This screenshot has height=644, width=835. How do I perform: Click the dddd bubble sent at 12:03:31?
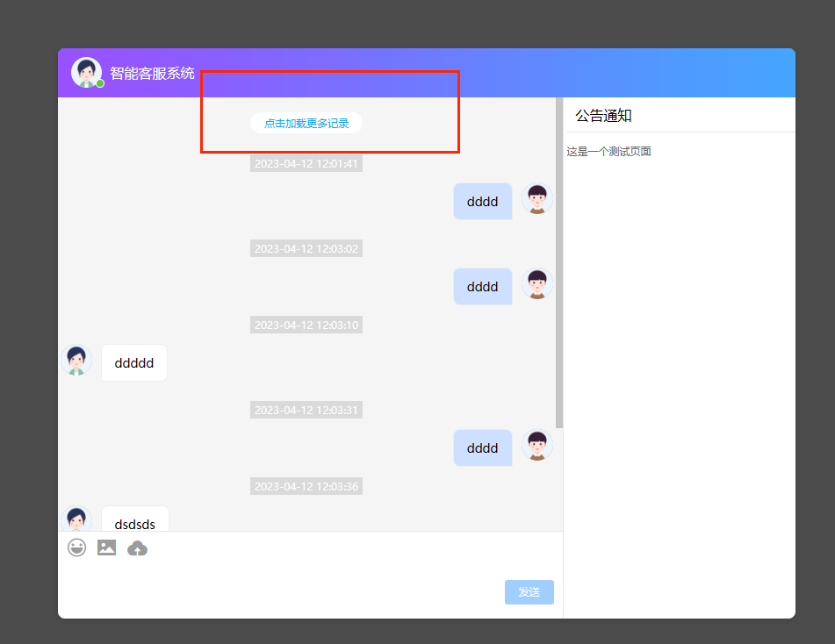pyautogui.click(x=482, y=448)
